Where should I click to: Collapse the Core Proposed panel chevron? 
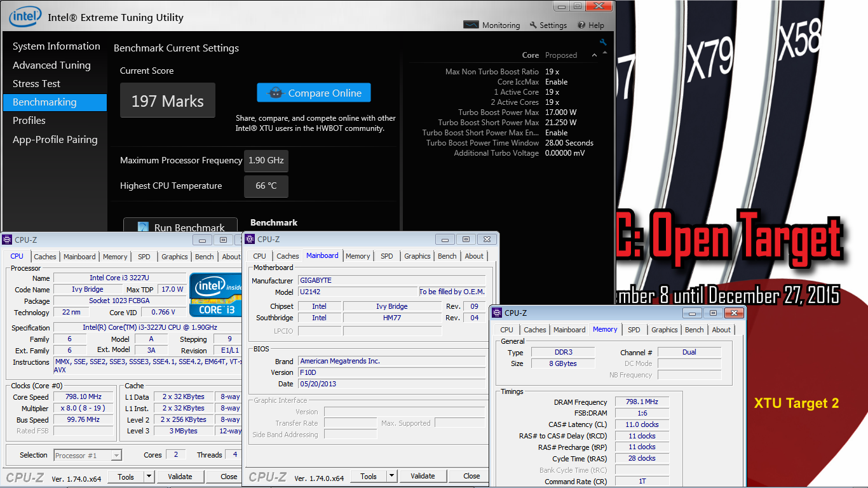594,55
